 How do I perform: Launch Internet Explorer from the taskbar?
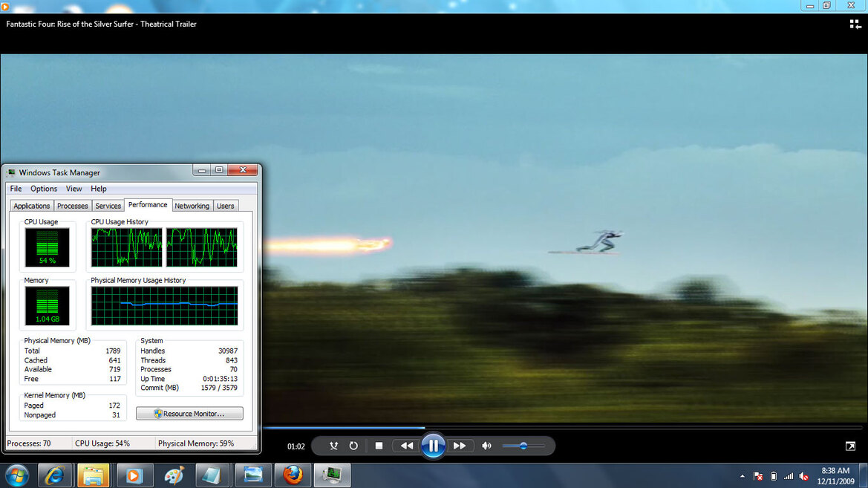click(54, 476)
